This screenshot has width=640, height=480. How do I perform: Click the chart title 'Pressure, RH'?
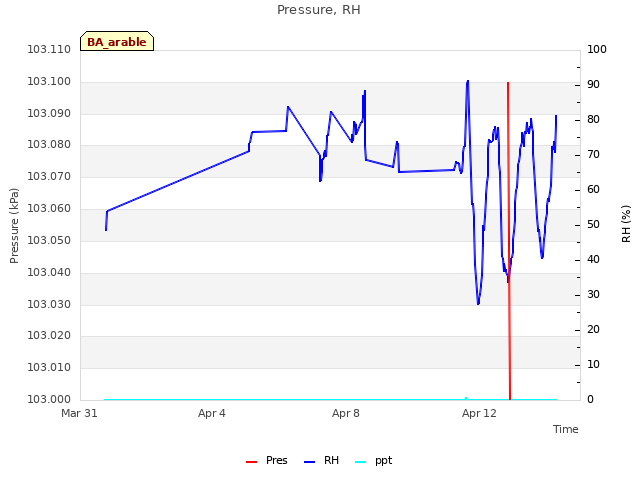(319, 10)
